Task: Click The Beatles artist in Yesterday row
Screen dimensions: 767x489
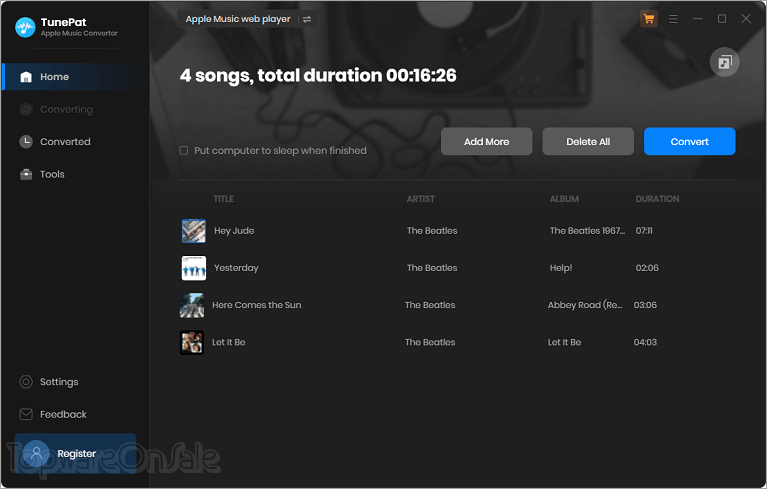Action: point(432,268)
